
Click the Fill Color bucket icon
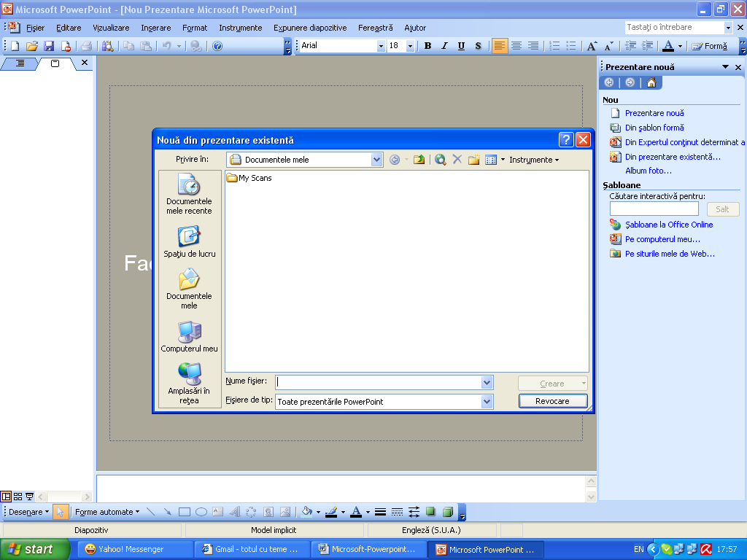307,512
